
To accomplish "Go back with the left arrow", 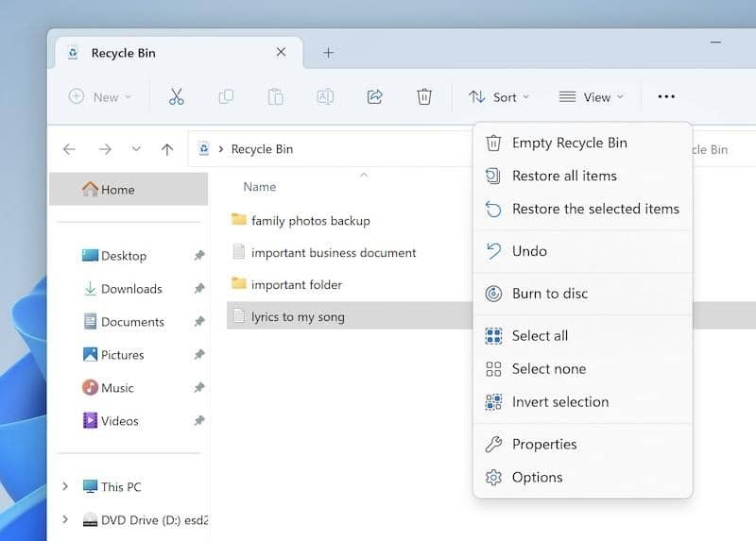I will pyautogui.click(x=69, y=149).
